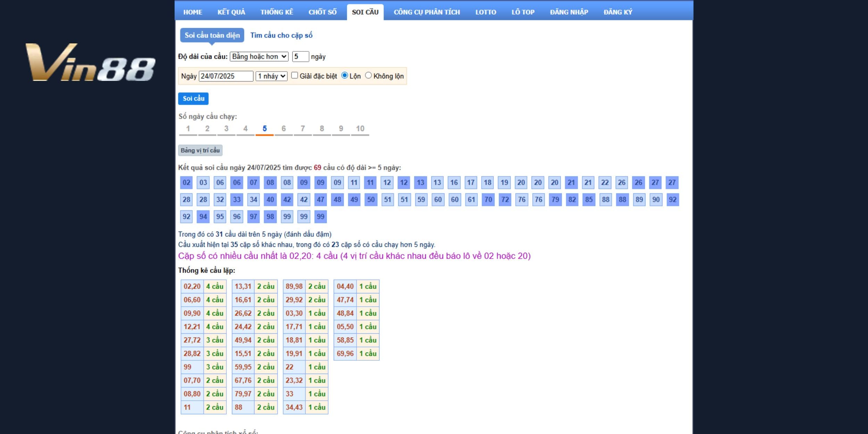868x434 pixels.
Task: Click the Ngày date field 24/07/2025
Action: click(226, 76)
